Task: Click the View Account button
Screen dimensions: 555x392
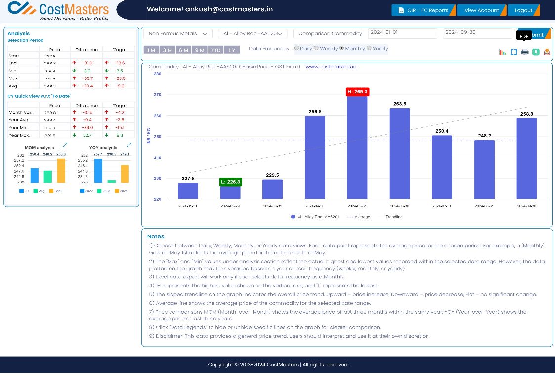Action: (x=481, y=10)
